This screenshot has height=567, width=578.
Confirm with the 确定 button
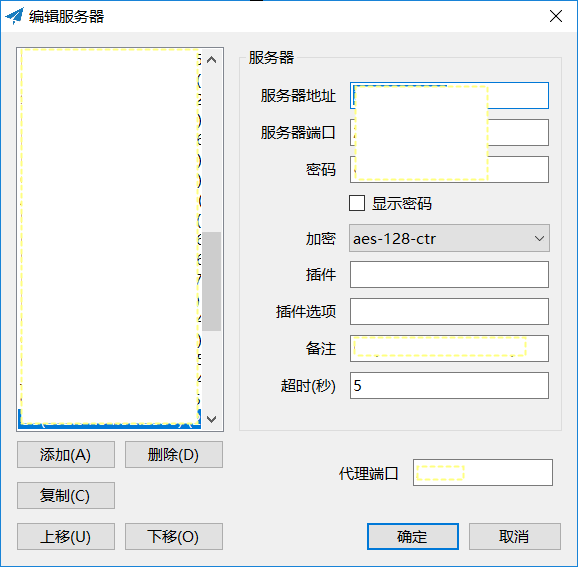coord(413,536)
